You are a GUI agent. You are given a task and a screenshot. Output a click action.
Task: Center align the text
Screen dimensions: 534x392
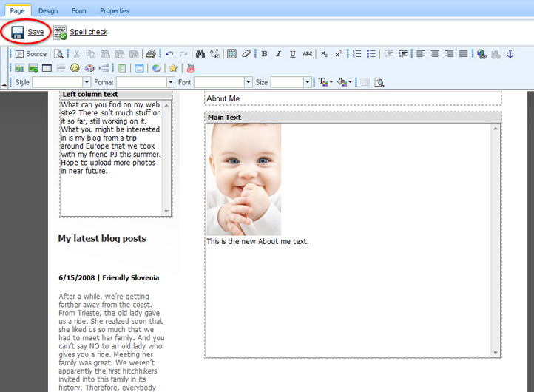coord(435,54)
